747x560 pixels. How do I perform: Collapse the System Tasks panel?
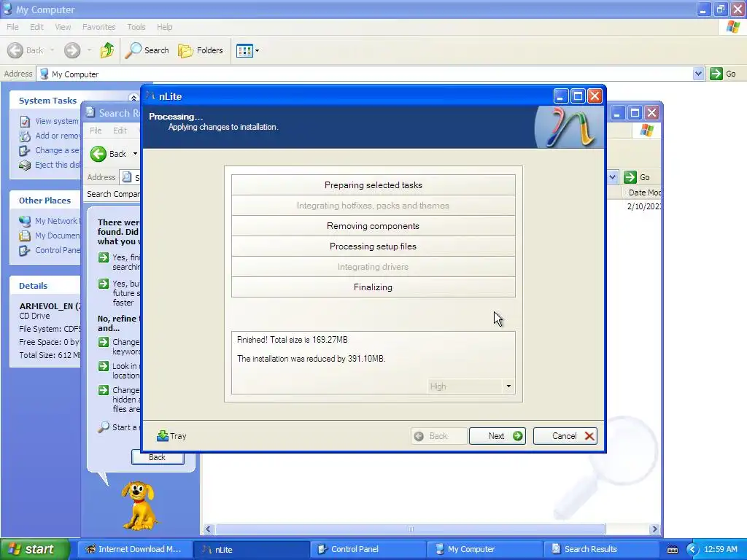133,98
